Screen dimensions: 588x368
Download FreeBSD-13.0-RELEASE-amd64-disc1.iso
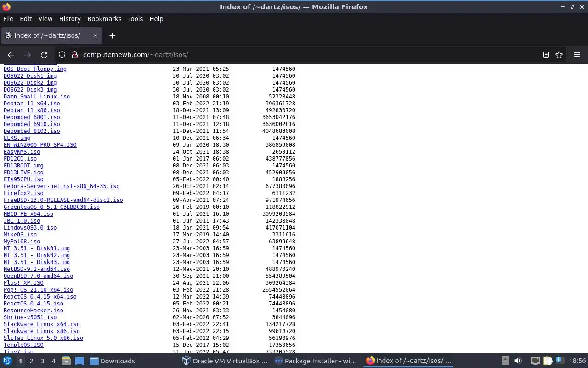click(x=63, y=200)
